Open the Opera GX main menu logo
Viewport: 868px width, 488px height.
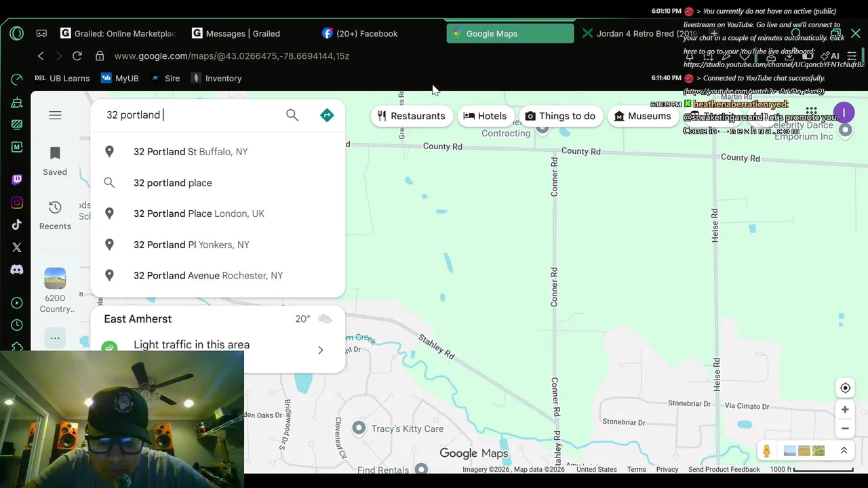(17, 33)
